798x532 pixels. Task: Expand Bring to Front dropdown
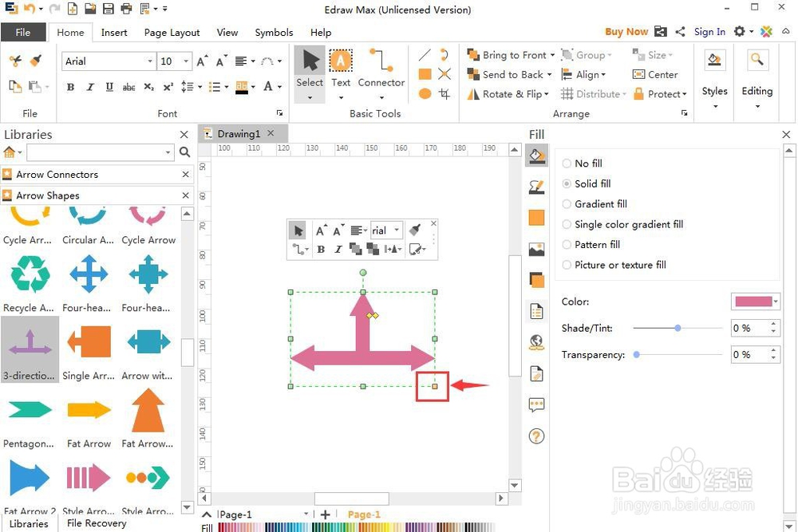[x=553, y=55]
